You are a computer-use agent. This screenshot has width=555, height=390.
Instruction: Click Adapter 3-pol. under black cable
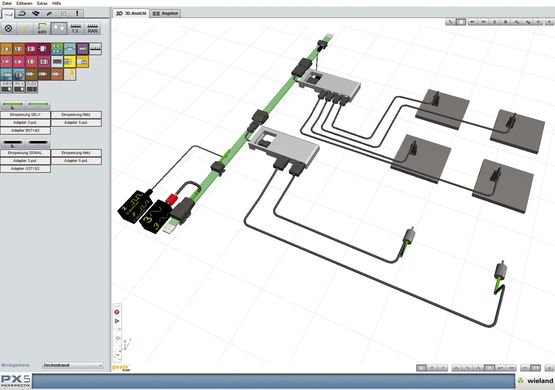(x=25, y=161)
